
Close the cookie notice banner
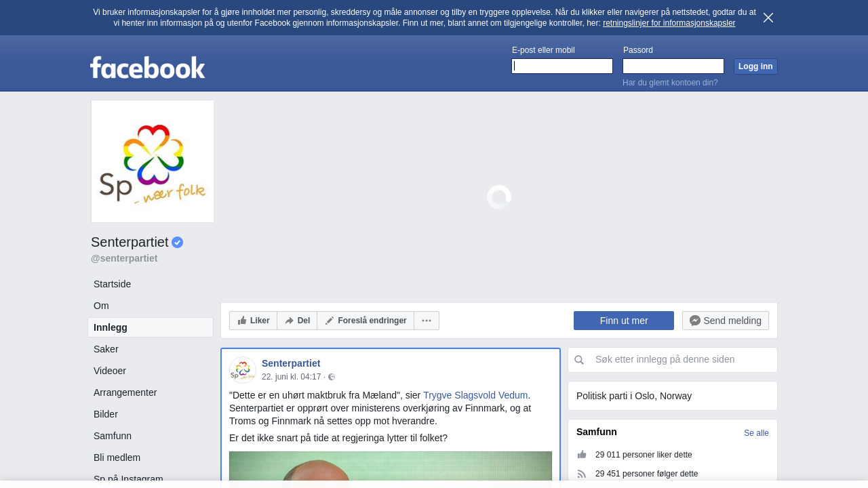pyautogui.click(x=768, y=18)
